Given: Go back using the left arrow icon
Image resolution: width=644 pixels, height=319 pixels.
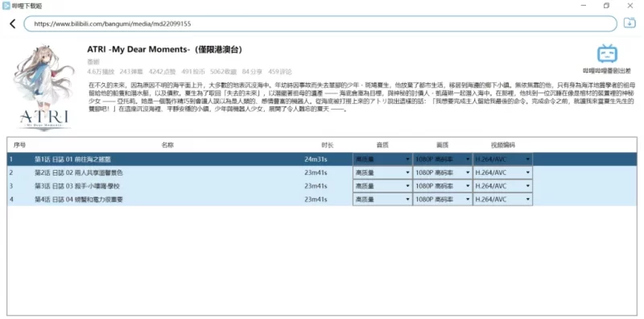Looking at the screenshot, I should (x=13, y=24).
